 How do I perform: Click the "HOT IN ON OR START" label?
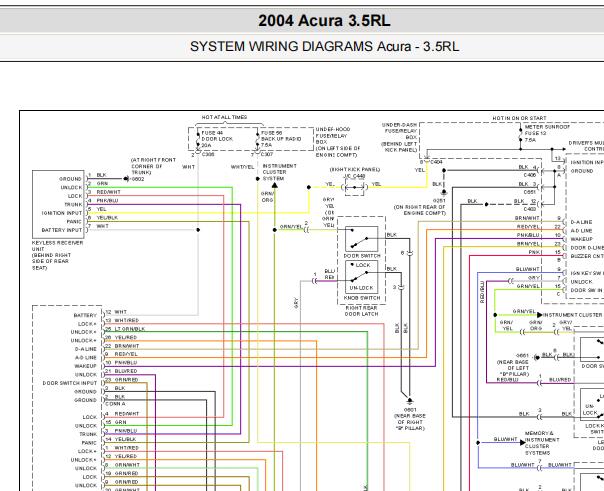point(519,118)
